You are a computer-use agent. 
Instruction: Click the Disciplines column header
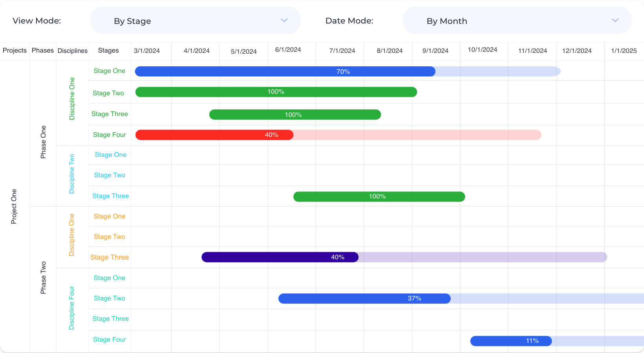click(x=73, y=51)
